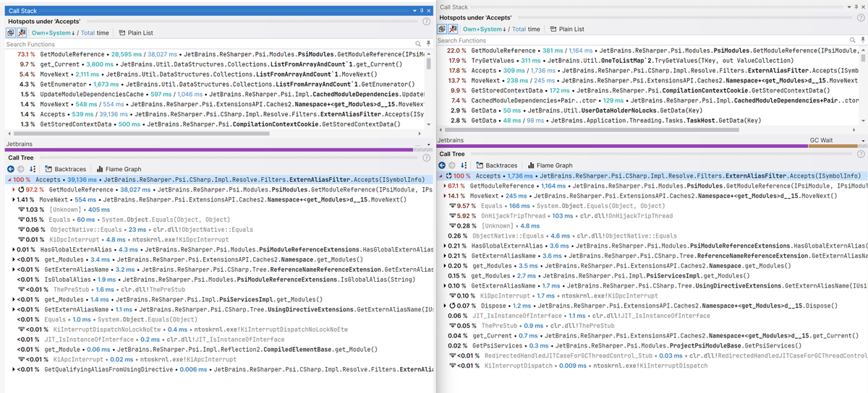Click the tan GC Wait segment on right

pos(833,146)
